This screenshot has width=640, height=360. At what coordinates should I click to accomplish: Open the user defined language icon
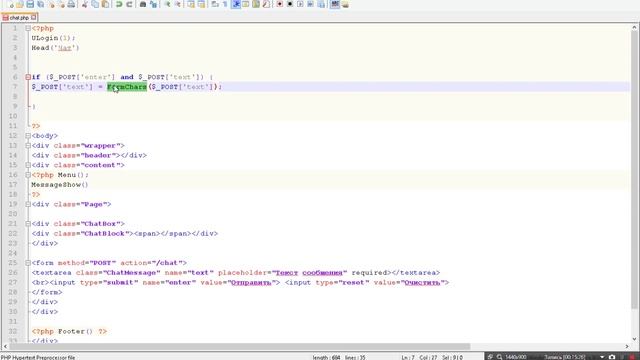coord(246,4)
